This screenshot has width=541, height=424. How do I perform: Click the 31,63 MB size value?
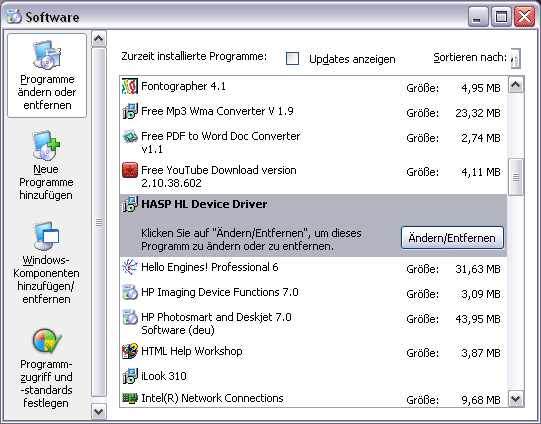pos(478,269)
